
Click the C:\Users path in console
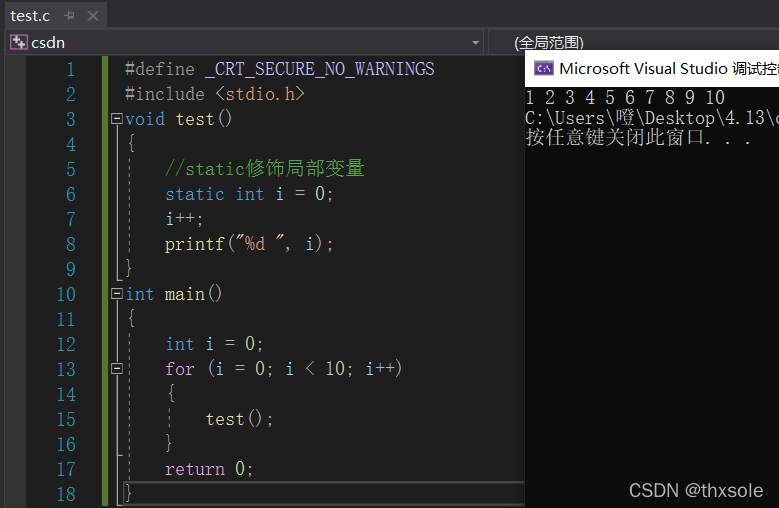click(x=652, y=118)
